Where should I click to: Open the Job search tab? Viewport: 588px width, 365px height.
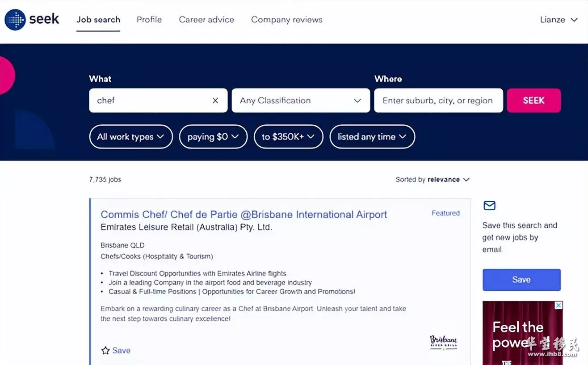point(98,20)
